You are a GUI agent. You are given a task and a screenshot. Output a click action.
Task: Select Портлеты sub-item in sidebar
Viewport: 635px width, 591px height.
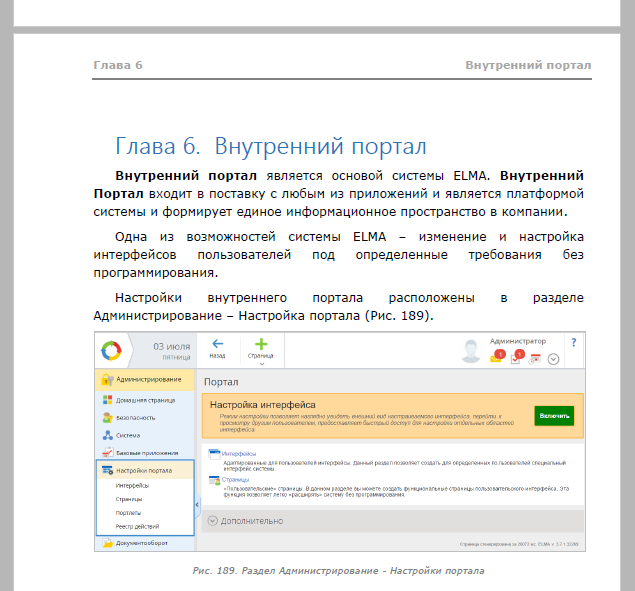pyautogui.click(x=128, y=513)
